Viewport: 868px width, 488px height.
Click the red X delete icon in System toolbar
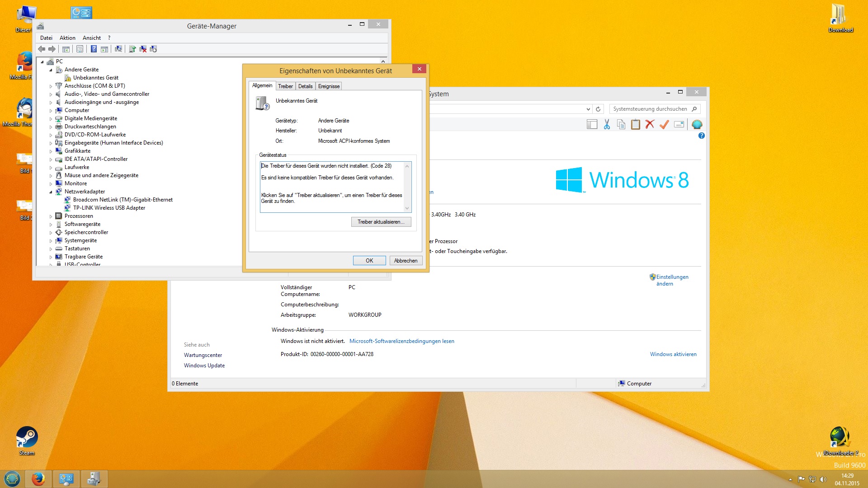pos(650,124)
